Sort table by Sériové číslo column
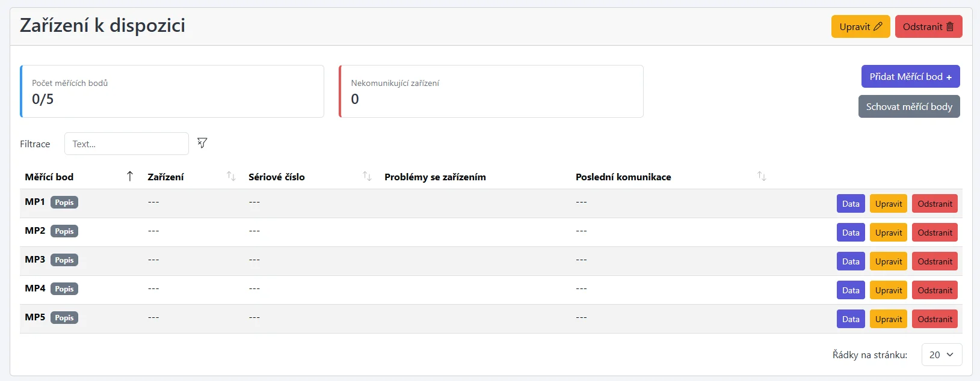980x381 pixels. tap(367, 176)
